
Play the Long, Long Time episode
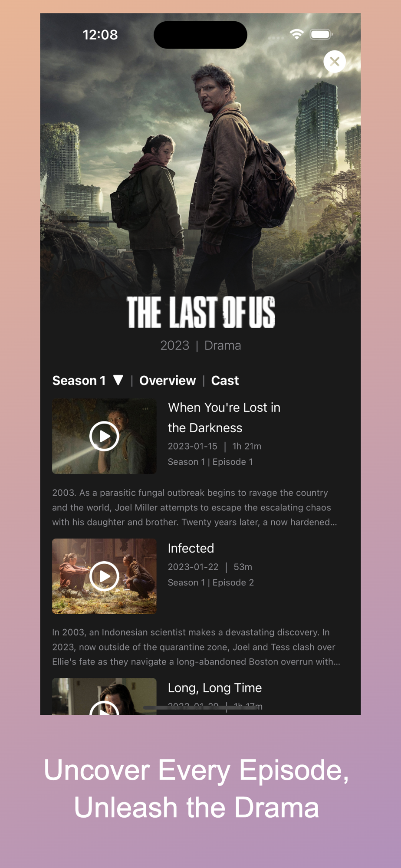[104, 707]
